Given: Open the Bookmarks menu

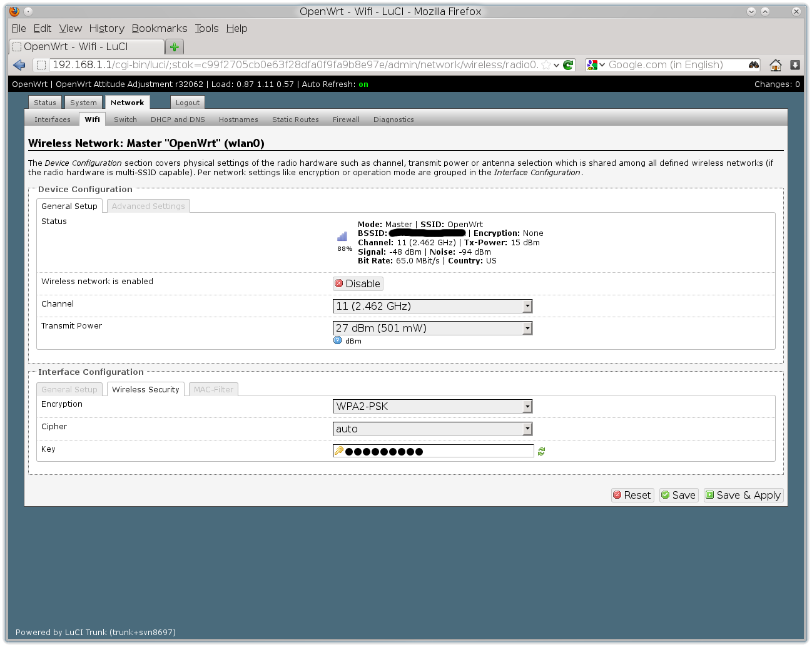Looking at the screenshot, I should (x=160, y=28).
